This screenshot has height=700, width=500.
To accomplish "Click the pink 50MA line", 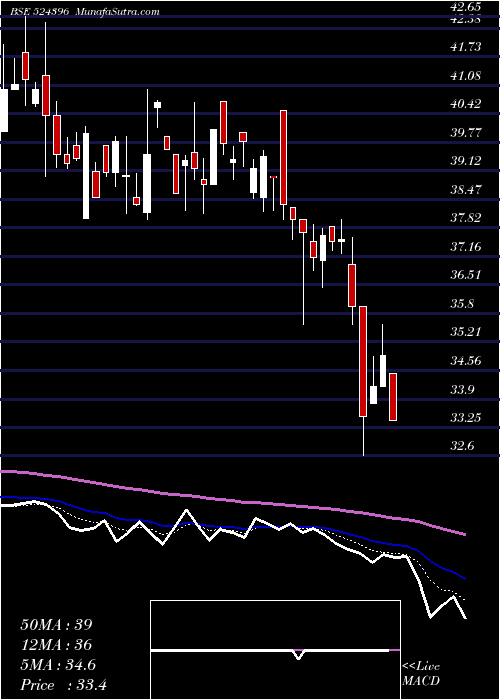I will 232,500.
